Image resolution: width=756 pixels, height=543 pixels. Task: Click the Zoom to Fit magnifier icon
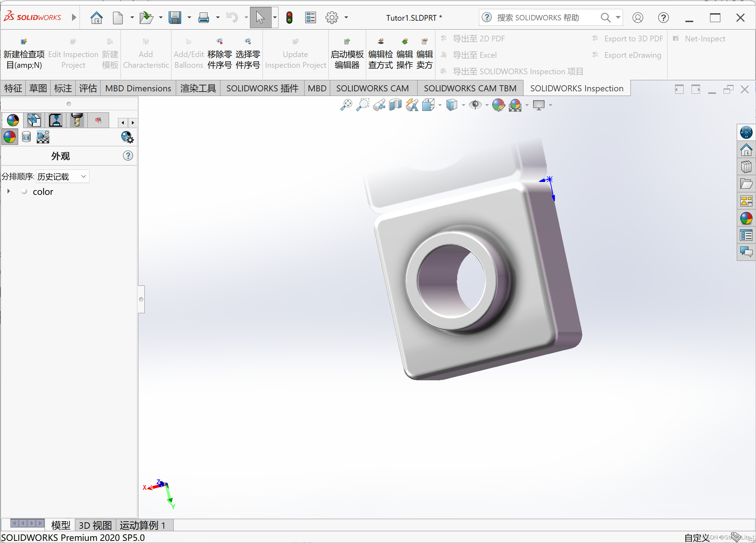[346, 105]
